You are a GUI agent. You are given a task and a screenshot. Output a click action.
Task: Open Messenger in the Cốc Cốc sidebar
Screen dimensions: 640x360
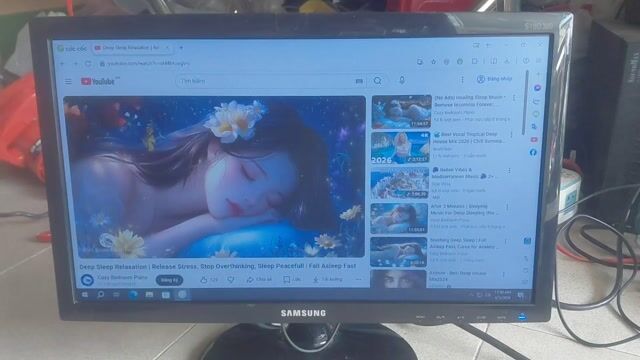point(537,88)
